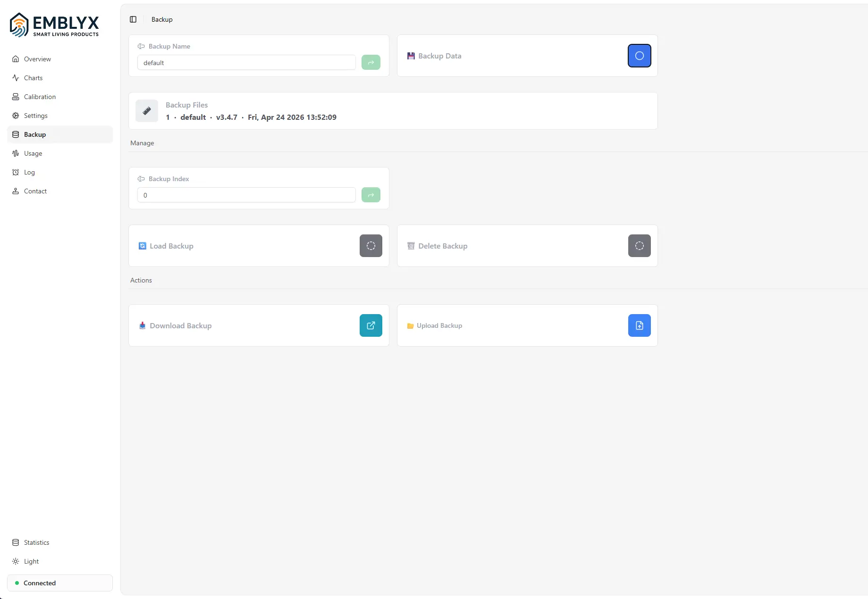Select backup entry default v3.4.7
This screenshot has width=868, height=599.
click(x=251, y=117)
